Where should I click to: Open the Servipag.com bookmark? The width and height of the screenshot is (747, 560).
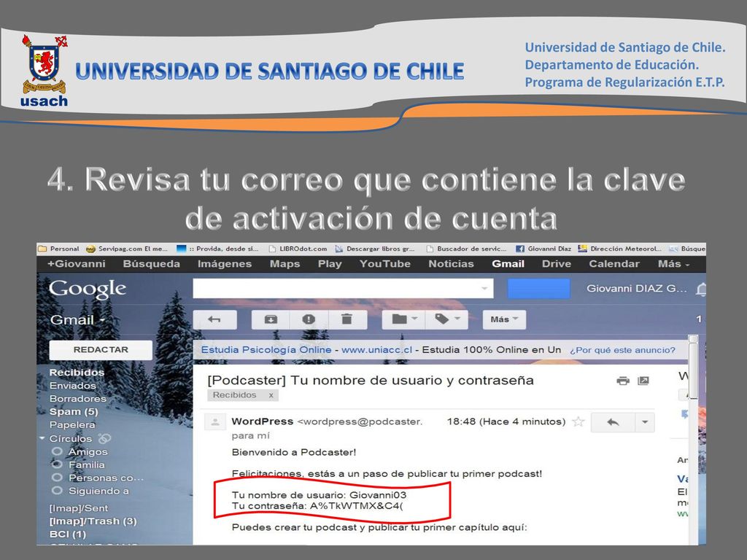127,249
